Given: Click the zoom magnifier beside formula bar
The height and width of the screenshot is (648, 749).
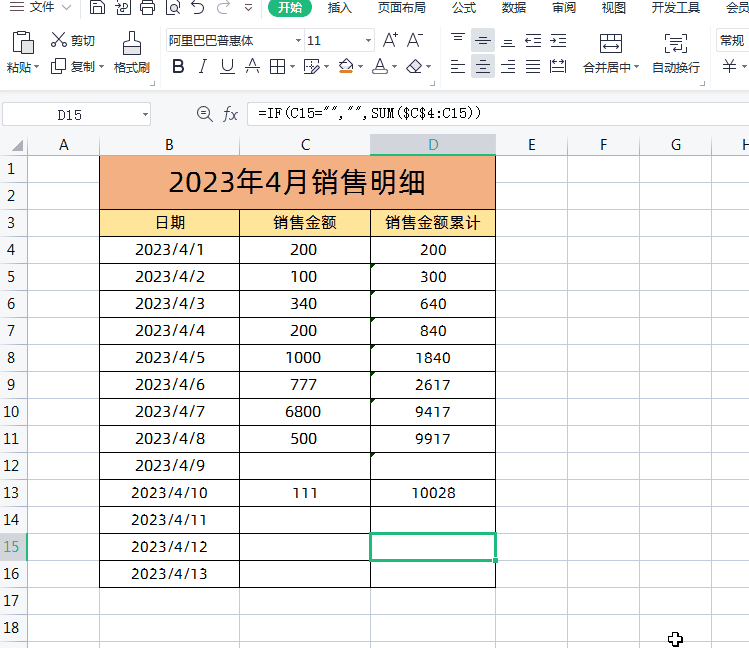Looking at the screenshot, I should pyautogui.click(x=204, y=114).
